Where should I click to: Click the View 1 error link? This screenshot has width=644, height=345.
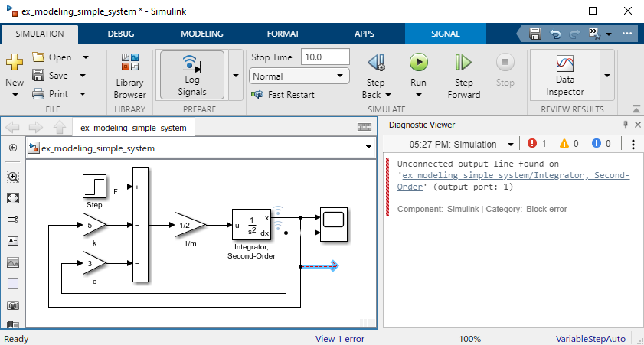[x=339, y=339]
